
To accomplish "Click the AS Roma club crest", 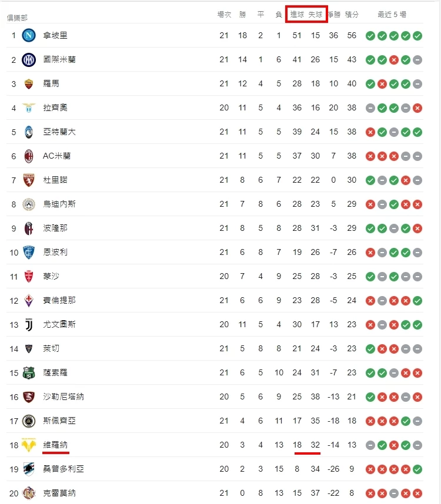I will [x=29, y=84].
